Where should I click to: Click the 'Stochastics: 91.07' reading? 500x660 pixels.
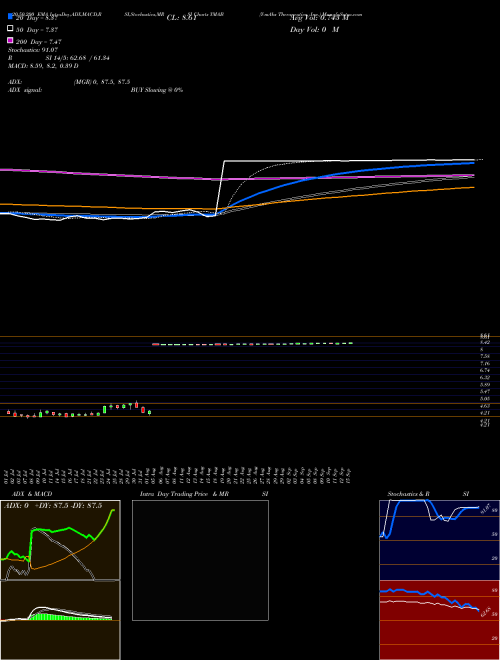[33, 50]
